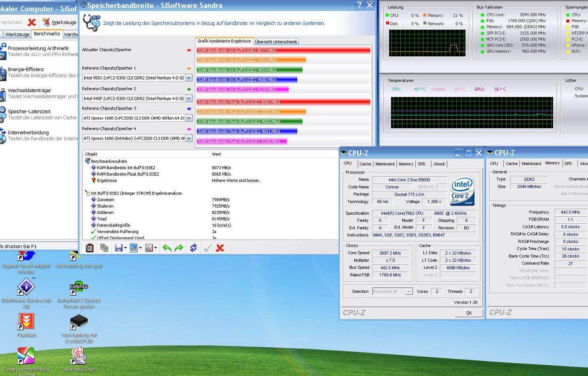
Task: Click red X disconnect icon beside Verbinden
Action: (32, 22)
